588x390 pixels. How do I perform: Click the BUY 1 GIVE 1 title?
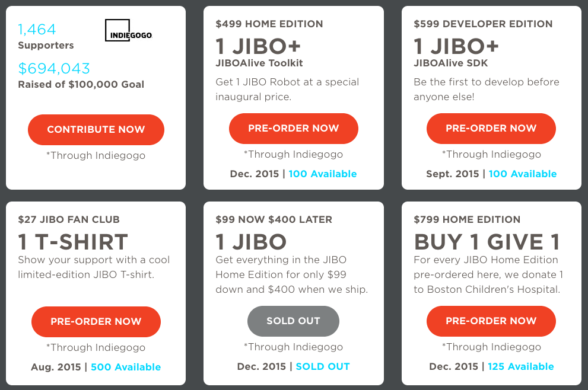(x=487, y=242)
